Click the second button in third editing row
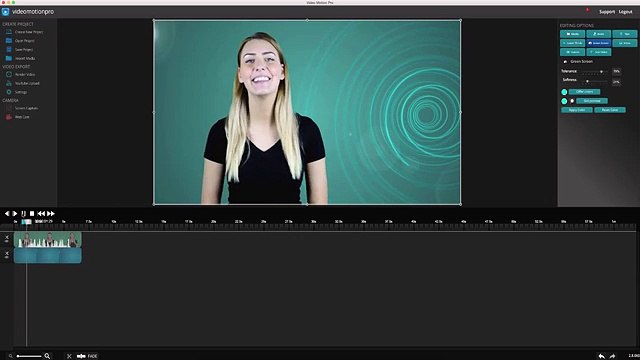This screenshot has height=360, width=640. pos(599,52)
